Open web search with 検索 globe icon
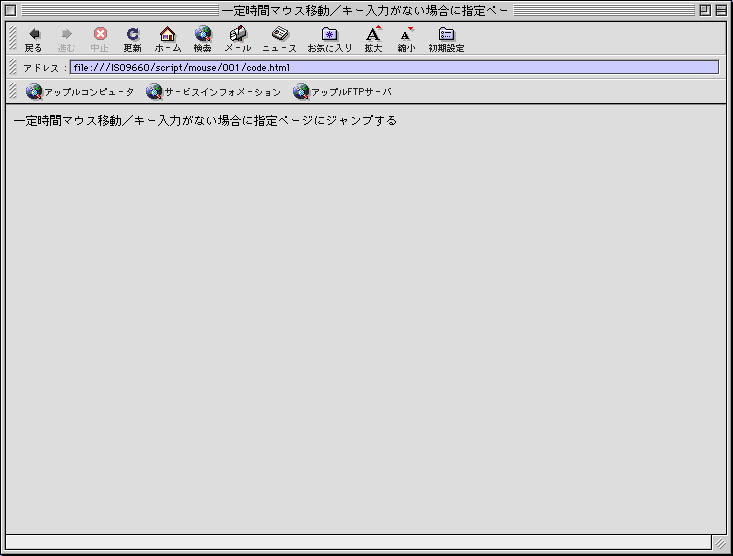The width and height of the screenshot is (733, 556). 203,39
